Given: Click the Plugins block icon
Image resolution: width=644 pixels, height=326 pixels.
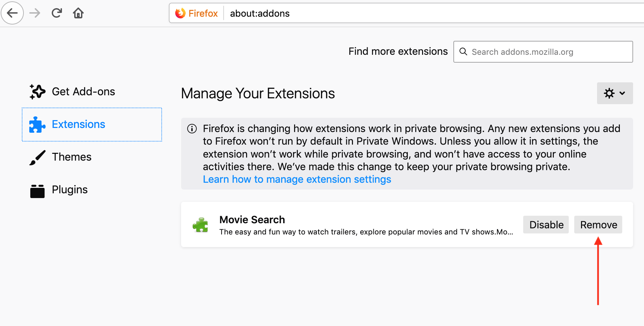Looking at the screenshot, I should [x=37, y=191].
